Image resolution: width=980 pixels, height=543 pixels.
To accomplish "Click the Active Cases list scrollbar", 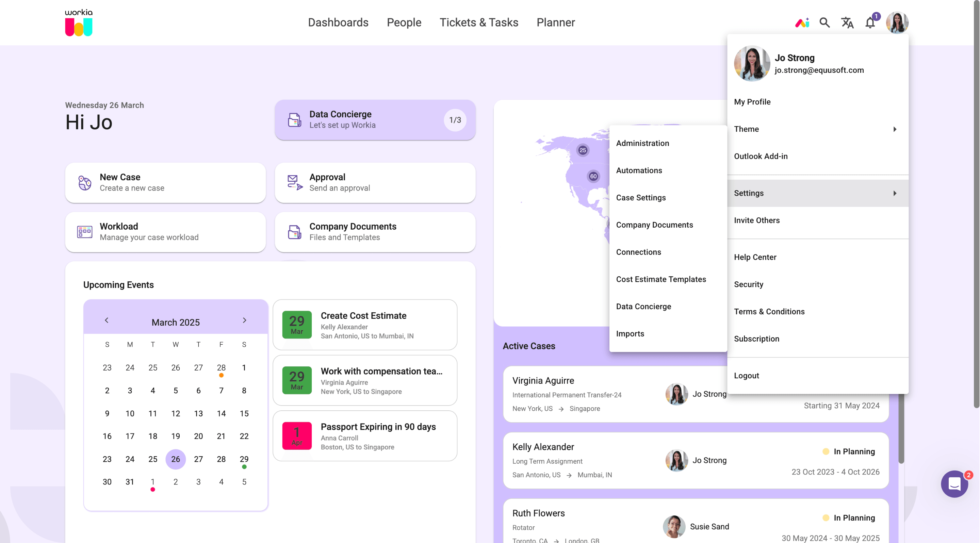I will point(901,429).
